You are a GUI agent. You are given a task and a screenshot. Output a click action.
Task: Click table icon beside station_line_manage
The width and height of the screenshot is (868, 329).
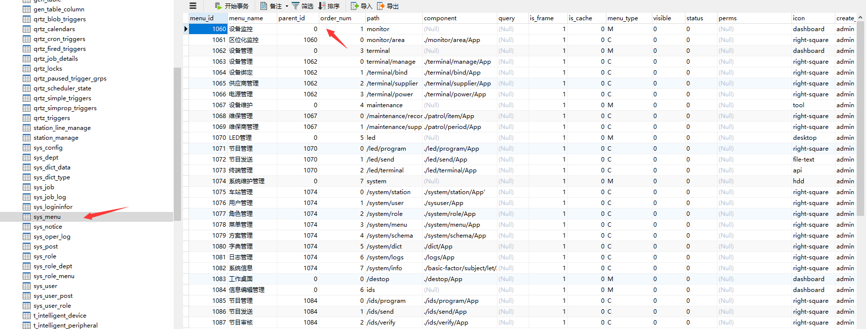[27, 128]
